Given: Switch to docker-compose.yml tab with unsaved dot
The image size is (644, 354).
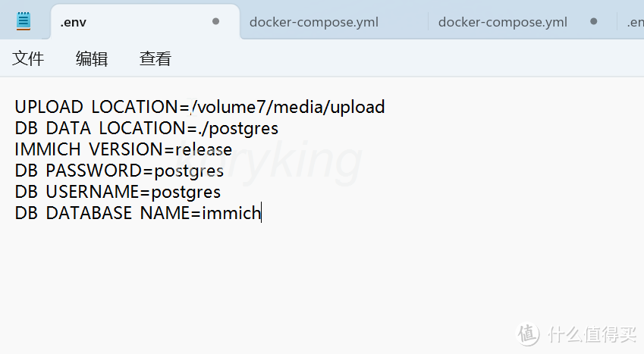Looking at the screenshot, I should coord(502,22).
